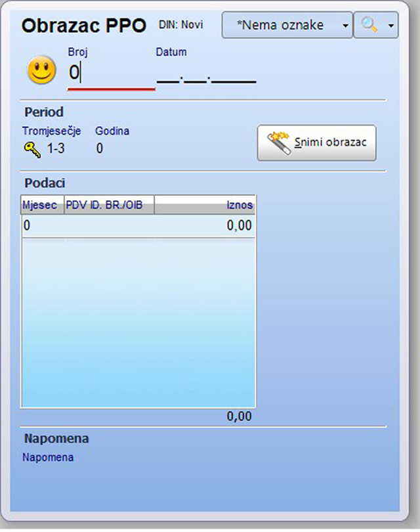420x532 pixels.
Task: Open the dropdown arrow next to the magnifier
Action: pos(391,26)
